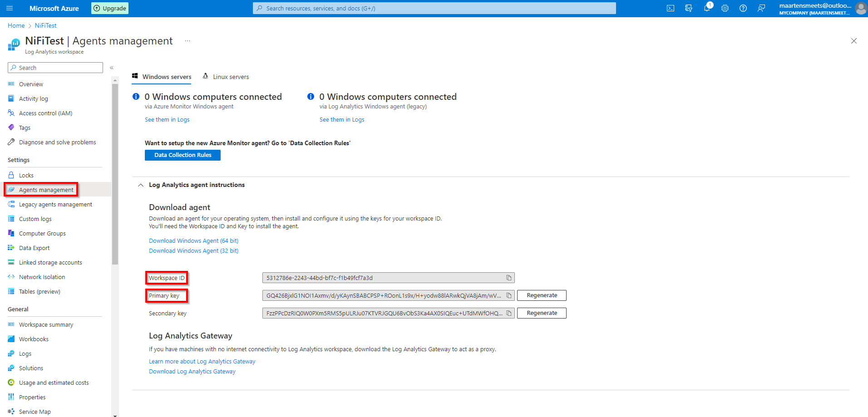The width and height of the screenshot is (868, 417).
Task: Open Legacy agents management in sidebar
Action: click(55, 205)
